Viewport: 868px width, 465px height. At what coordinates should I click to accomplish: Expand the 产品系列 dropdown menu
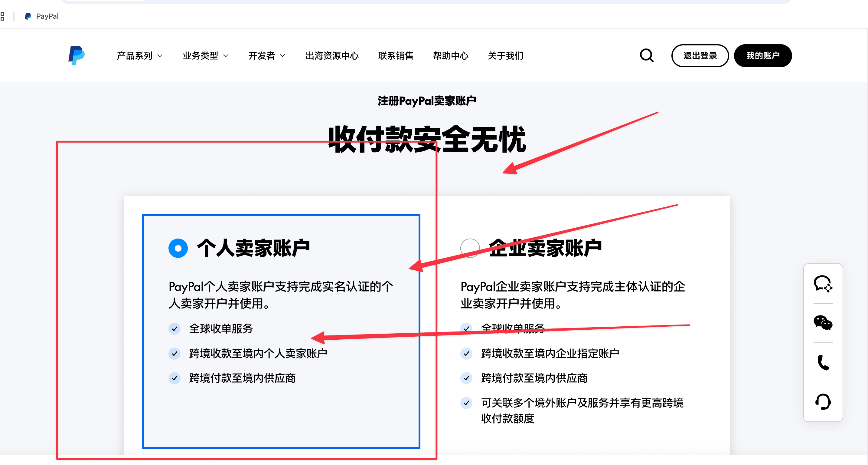[139, 56]
